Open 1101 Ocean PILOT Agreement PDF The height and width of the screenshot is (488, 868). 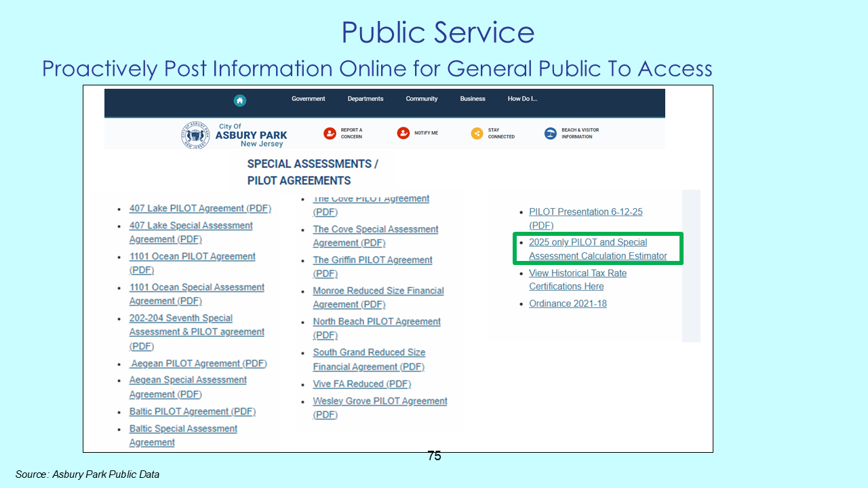coord(193,263)
